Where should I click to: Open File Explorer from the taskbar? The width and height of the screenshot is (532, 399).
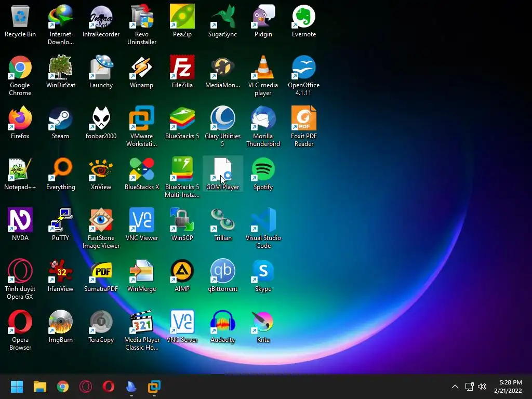tap(39, 387)
